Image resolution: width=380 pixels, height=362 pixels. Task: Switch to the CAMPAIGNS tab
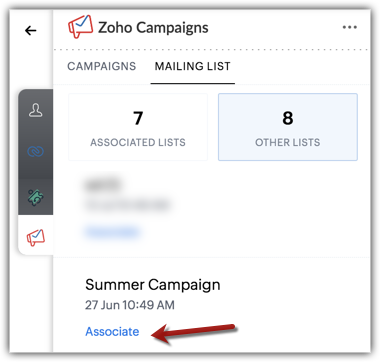102,66
